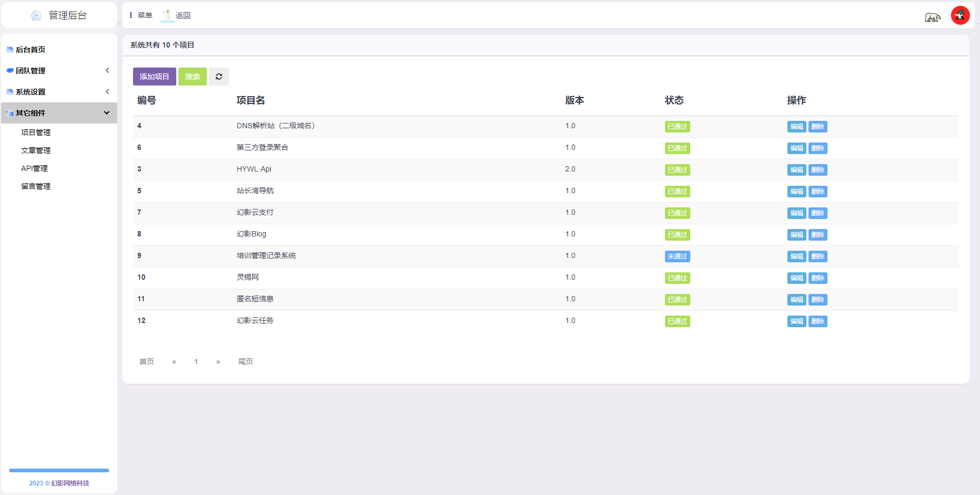Click the polar bear icon in header
980x495 pixels.
[933, 17]
